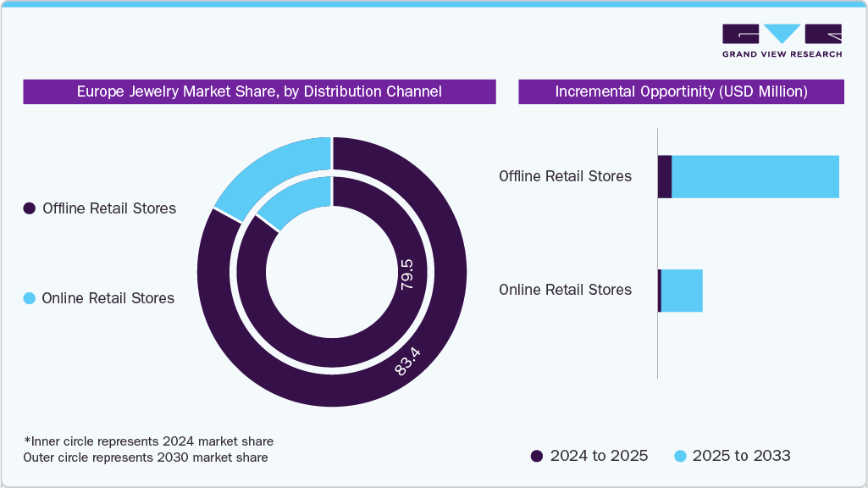This screenshot has width=868, height=488.
Task: Click the leftmost logo glyph above GRAND VIEW
Action: [740, 34]
